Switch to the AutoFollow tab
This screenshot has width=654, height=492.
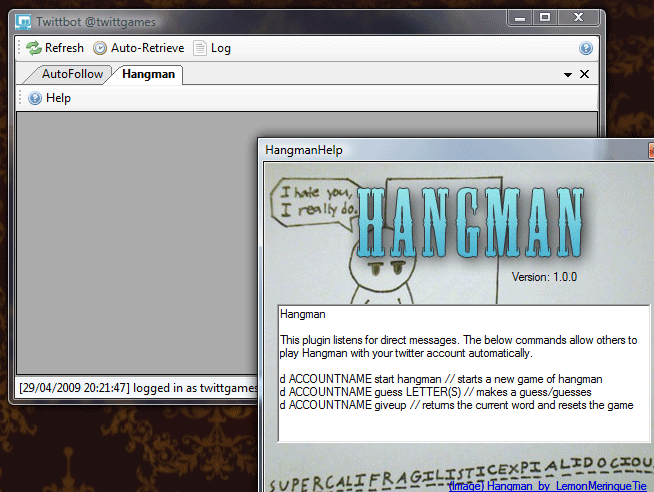point(72,74)
